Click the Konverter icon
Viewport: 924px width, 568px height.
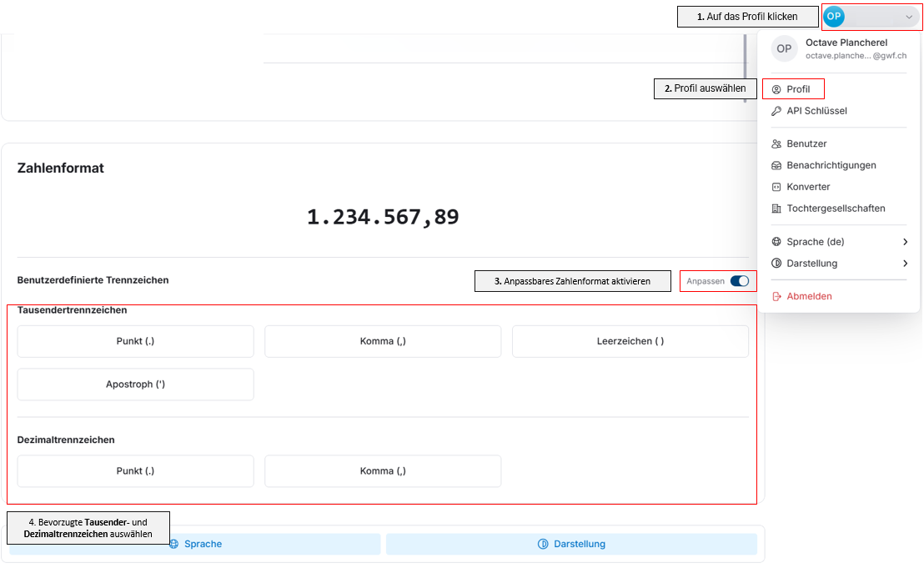(x=776, y=187)
